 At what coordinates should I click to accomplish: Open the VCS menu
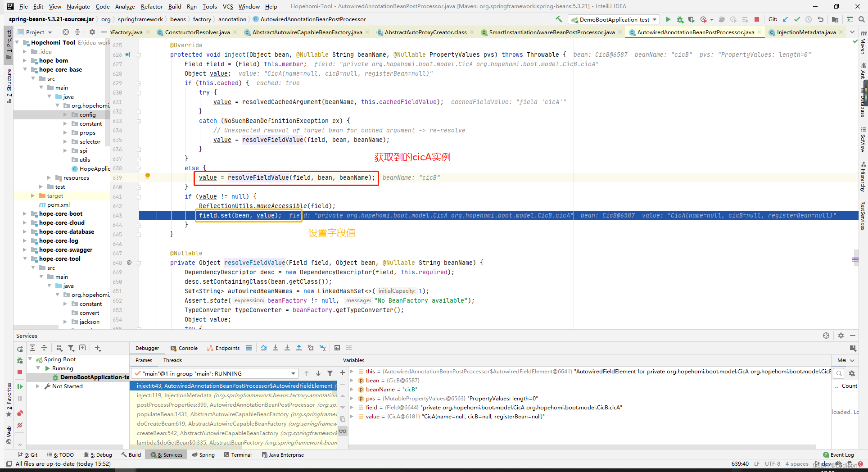(228, 6)
